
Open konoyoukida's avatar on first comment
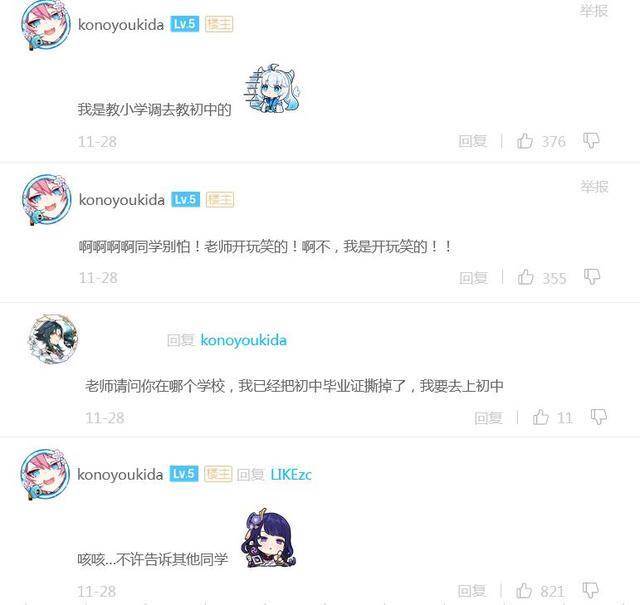pyautogui.click(x=46, y=25)
